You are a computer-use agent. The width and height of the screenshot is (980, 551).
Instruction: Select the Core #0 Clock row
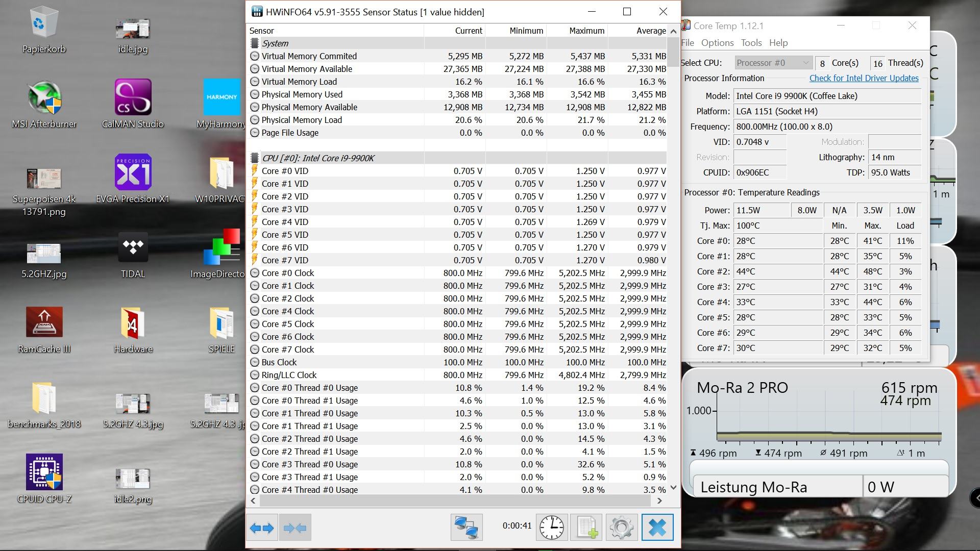tap(458, 273)
